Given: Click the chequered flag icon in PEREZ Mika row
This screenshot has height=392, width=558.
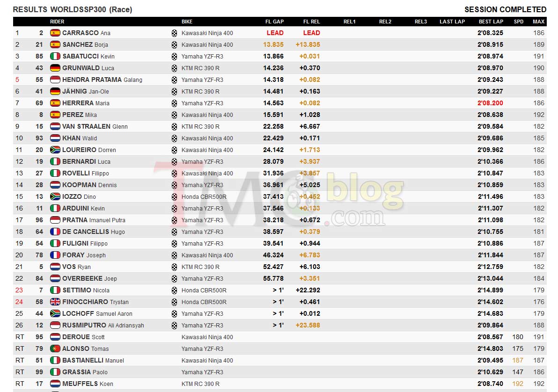Looking at the screenshot, I should click(174, 115).
